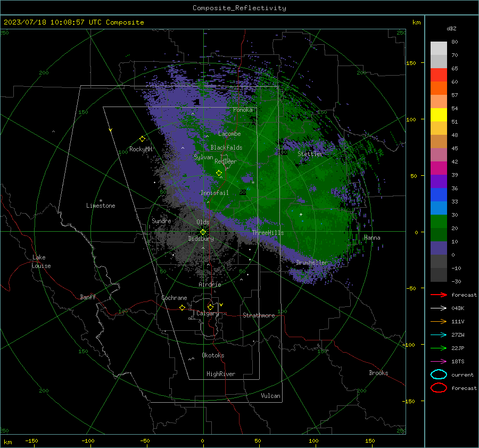Select the Hanna label
This screenshot has height=448, width=479.
click(372, 238)
